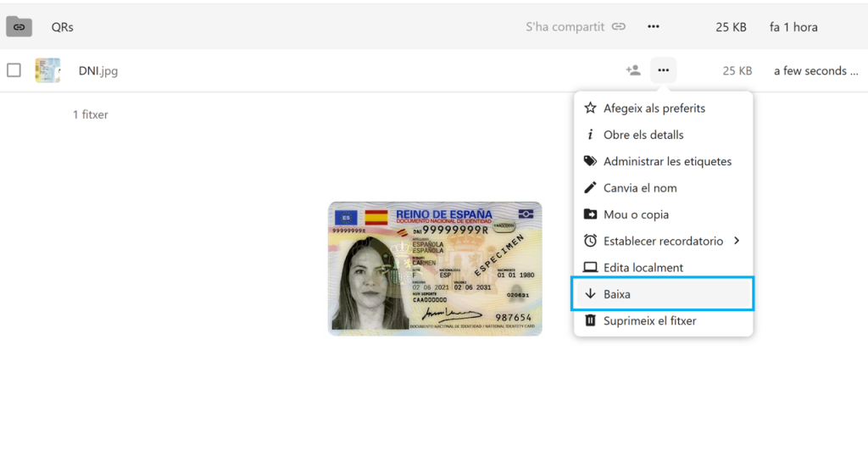Open the QRs folder name

[63, 27]
